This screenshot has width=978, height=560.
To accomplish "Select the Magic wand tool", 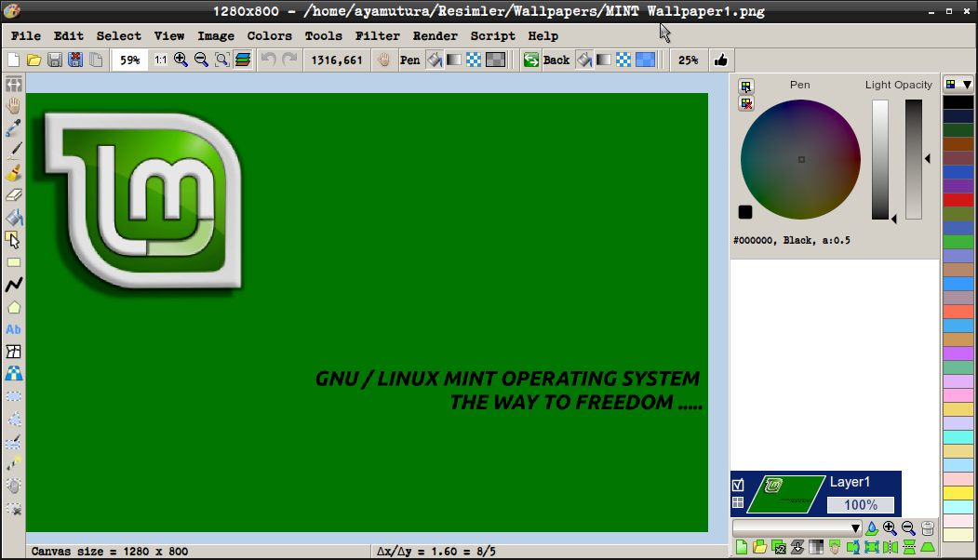I will tap(13, 464).
